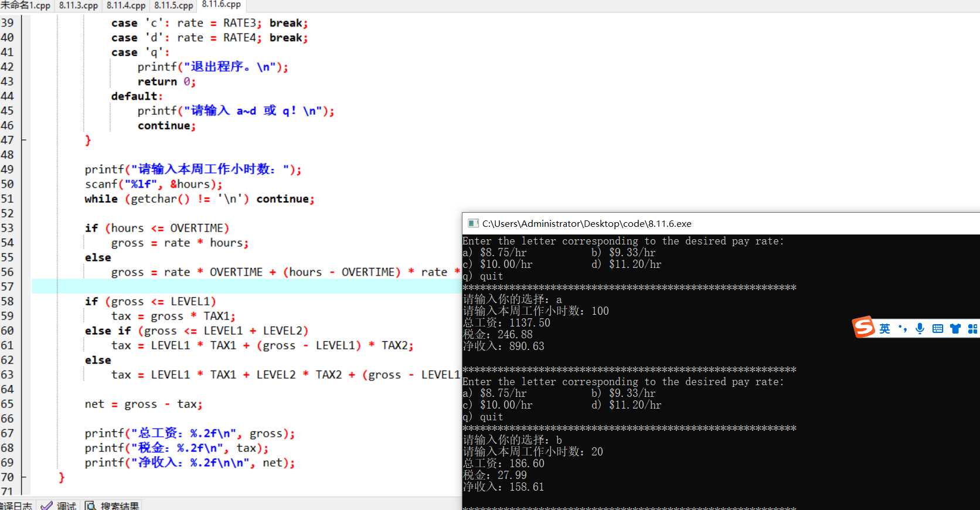Click the console title C:\Users\Administrator\Desktop\code\8.11.6.exe
980x510 pixels.
tap(587, 223)
